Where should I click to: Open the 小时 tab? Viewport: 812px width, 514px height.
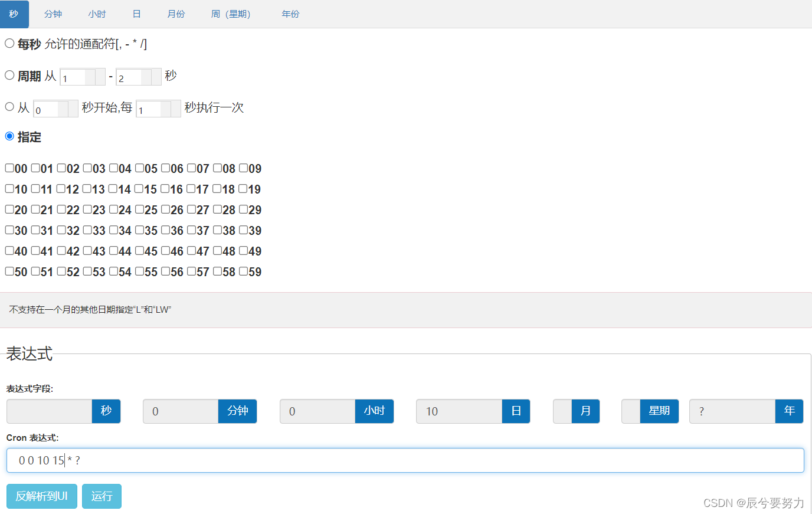(x=97, y=14)
